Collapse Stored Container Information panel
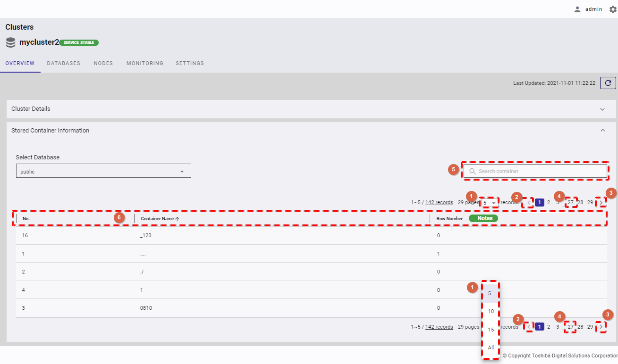 (x=602, y=131)
